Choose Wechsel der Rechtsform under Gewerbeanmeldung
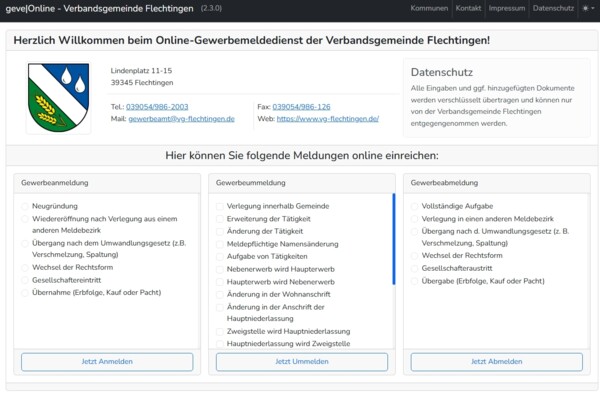Image resolution: width=600 pixels, height=400 pixels. (x=25, y=268)
